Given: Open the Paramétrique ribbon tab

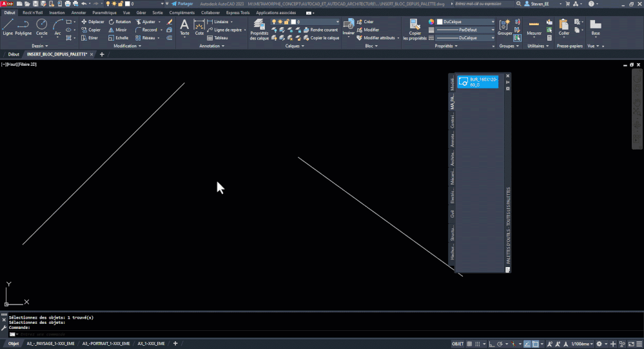Looking at the screenshot, I should (x=104, y=13).
